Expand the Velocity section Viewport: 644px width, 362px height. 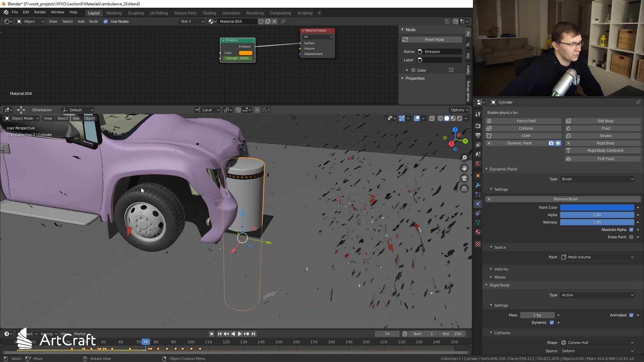pyautogui.click(x=501, y=269)
